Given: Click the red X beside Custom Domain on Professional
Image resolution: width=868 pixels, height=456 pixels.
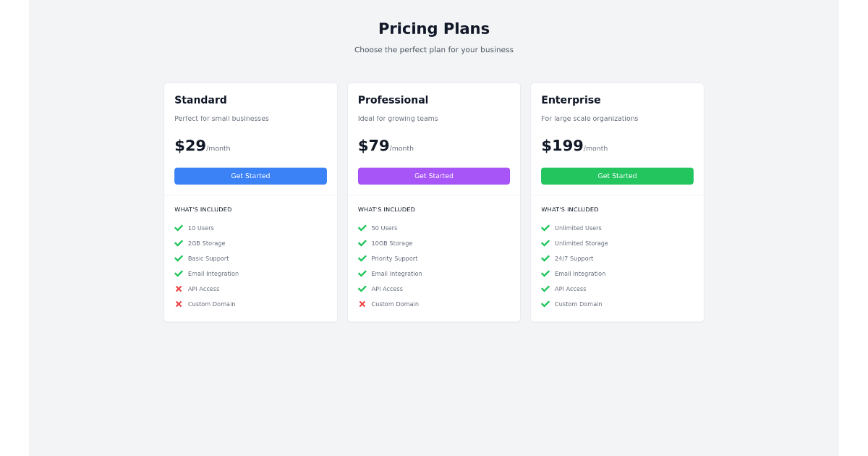Looking at the screenshot, I should point(362,304).
